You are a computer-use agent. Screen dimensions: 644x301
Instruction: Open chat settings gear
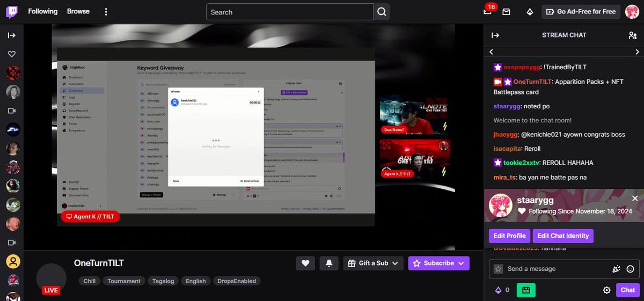[607, 290]
